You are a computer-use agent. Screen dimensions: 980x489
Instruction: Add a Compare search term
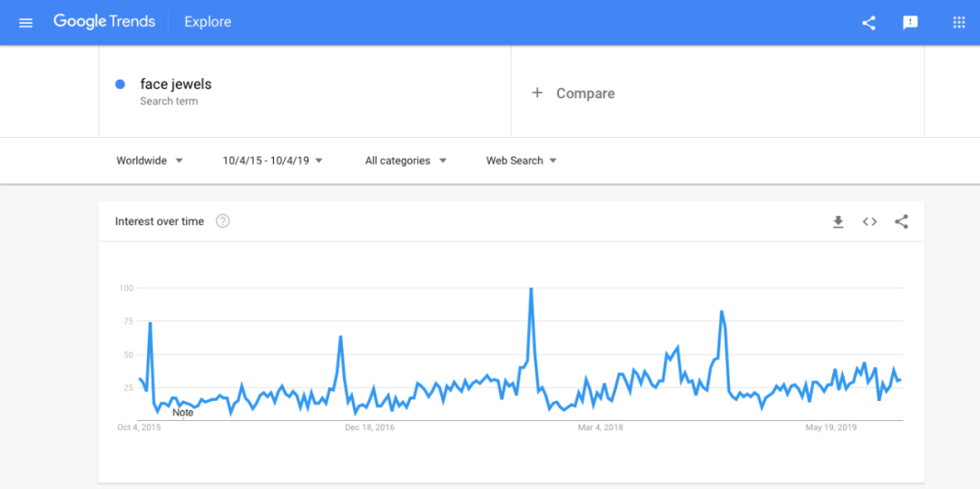coord(585,93)
